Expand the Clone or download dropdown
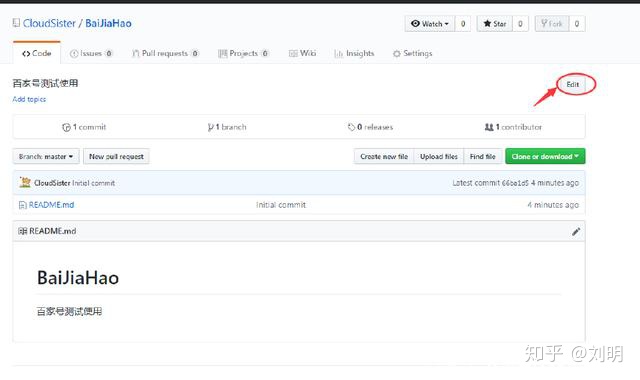 [545, 156]
